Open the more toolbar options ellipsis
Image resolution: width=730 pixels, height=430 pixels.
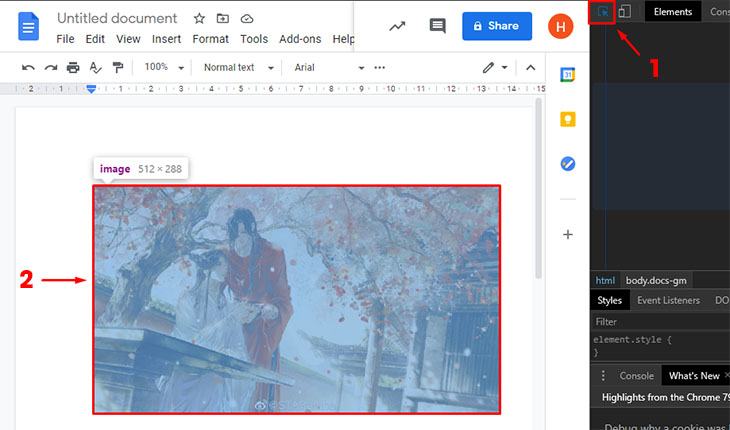point(380,67)
